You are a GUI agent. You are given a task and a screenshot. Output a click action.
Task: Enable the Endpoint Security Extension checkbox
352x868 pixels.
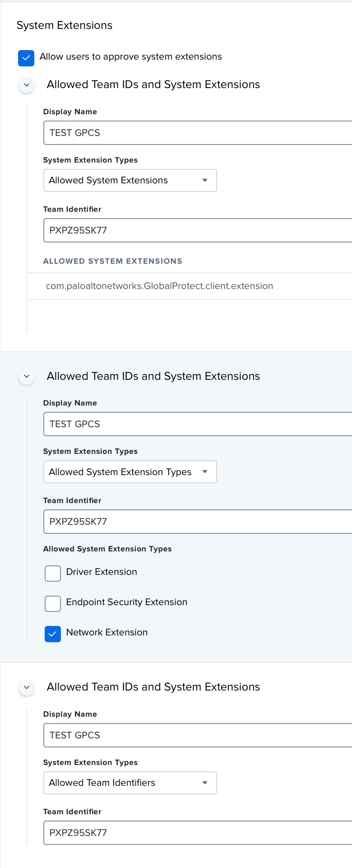[53, 604]
